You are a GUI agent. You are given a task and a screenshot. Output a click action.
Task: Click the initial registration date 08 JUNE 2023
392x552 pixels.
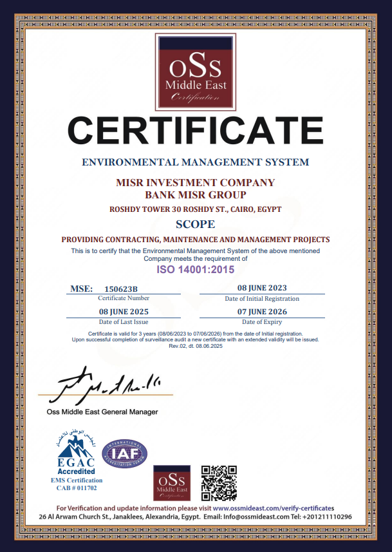262,288
